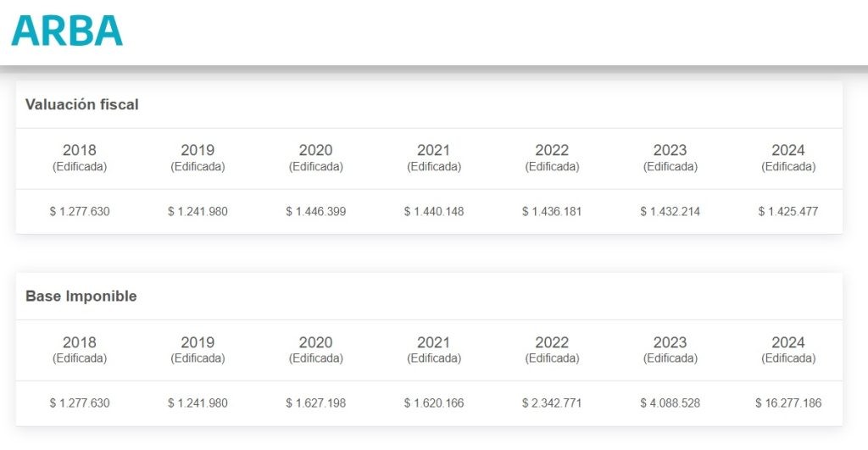Click 2024 header in Valuación fiscal
868x450 pixels.
click(788, 157)
